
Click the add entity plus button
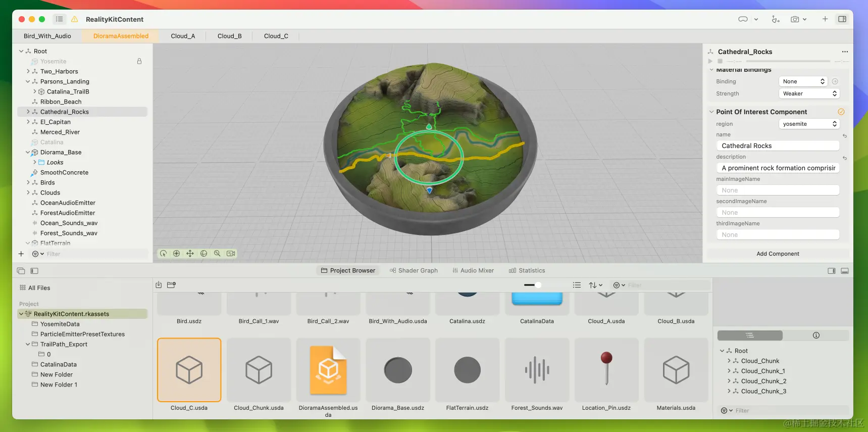tap(21, 254)
